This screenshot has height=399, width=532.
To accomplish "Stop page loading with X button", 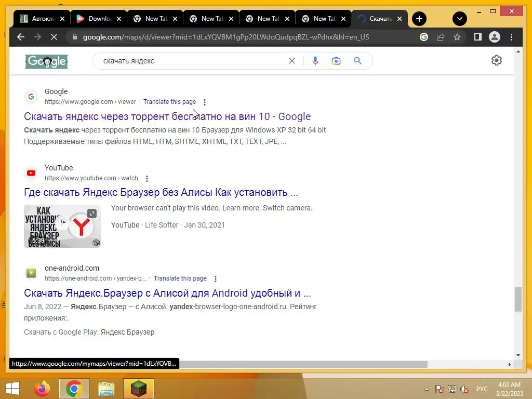I will 54,37.
